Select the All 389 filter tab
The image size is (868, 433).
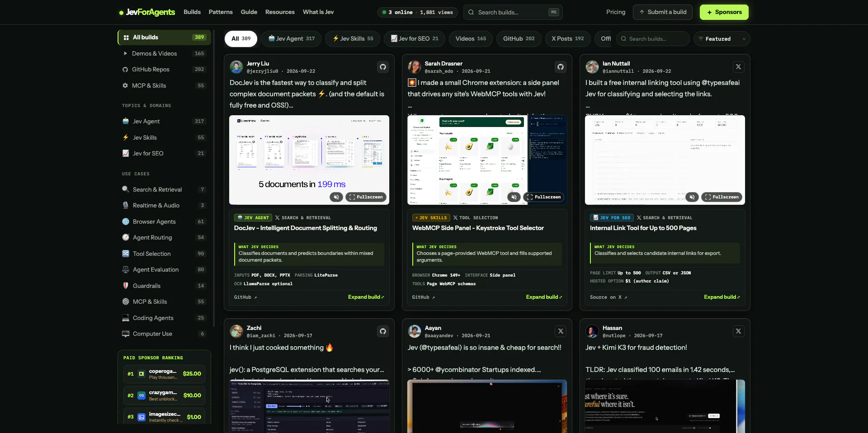241,39
